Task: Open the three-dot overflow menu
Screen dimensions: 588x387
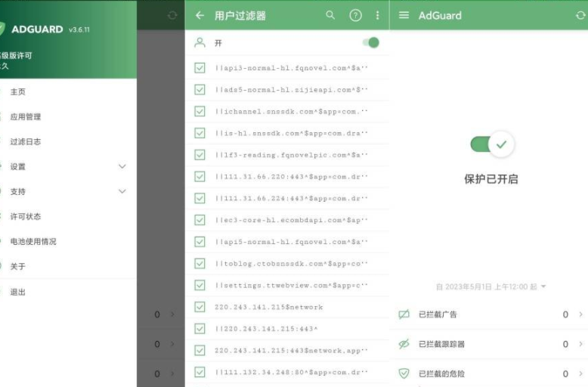Action: tap(378, 15)
